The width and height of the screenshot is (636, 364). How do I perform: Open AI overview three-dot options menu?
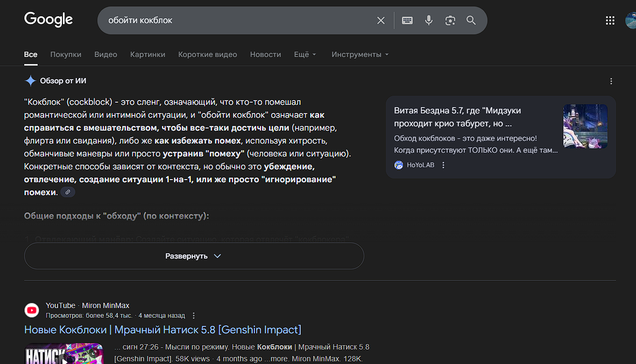coord(611,81)
